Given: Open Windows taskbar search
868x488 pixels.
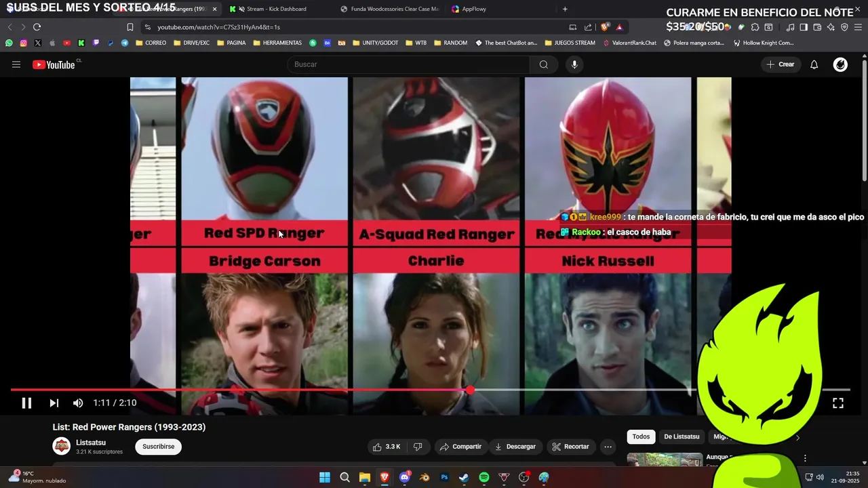Looking at the screenshot, I should click(344, 478).
